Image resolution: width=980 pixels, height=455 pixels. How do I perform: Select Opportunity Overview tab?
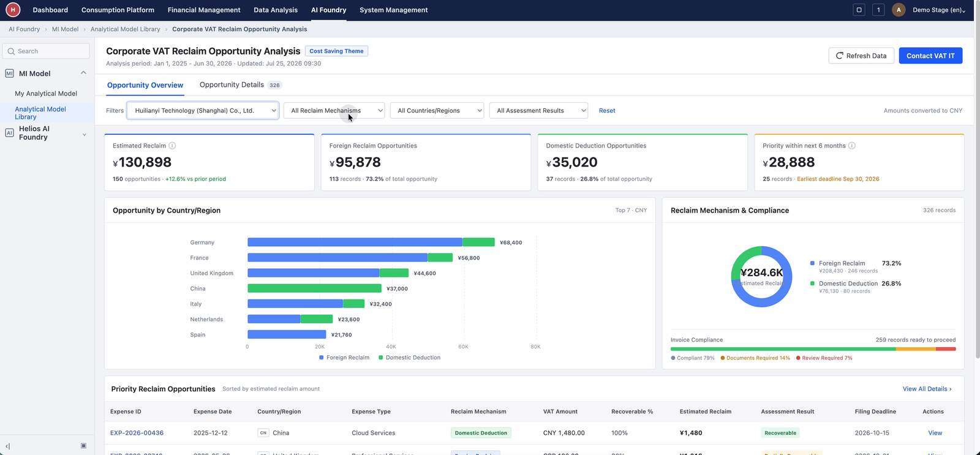pyautogui.click(x=145, y=85)
